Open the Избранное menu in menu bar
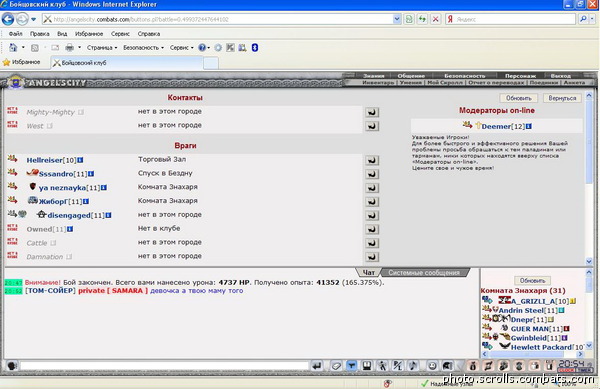 89,34
